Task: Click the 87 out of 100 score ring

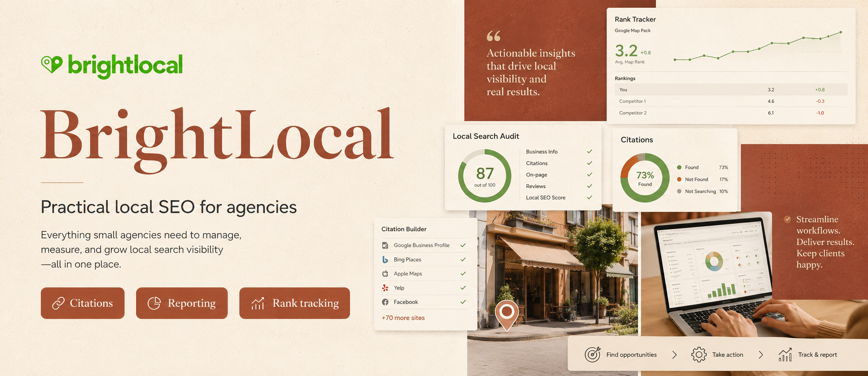Action: 485,176
